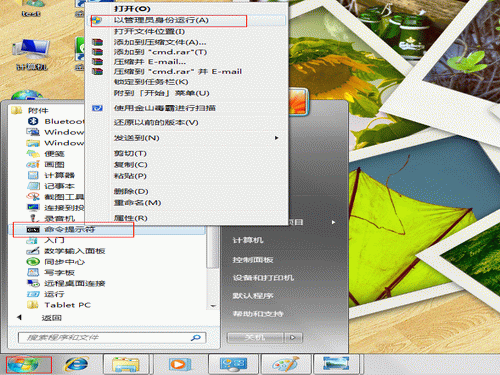This screenshot has height=375, width=500.
Task: Choose 添加到 "cmd.rar"(T) entry
Action: [160, 52]
